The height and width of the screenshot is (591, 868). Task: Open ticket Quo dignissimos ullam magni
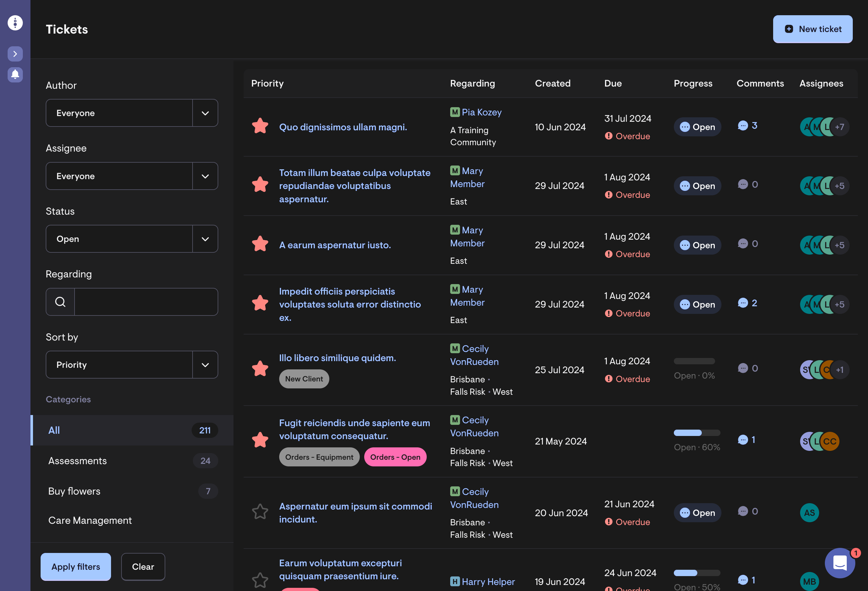point(343,127)
